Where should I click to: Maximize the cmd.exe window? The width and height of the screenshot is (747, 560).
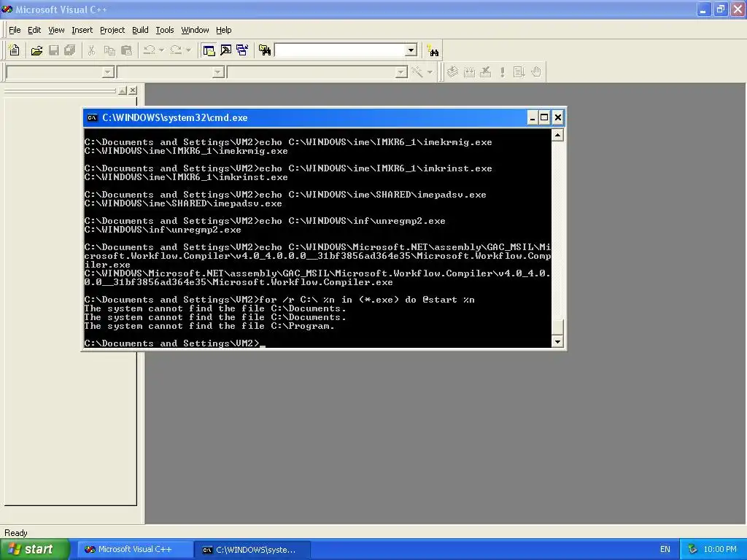544,117
